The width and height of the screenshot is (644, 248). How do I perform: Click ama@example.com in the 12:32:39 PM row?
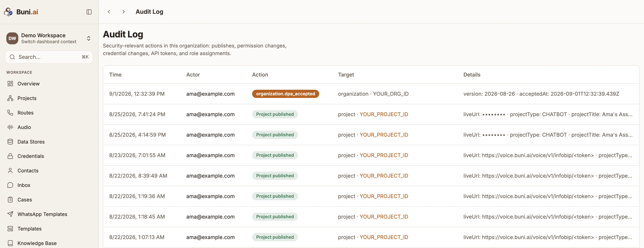pyautogui.click(x=210, y=94)
